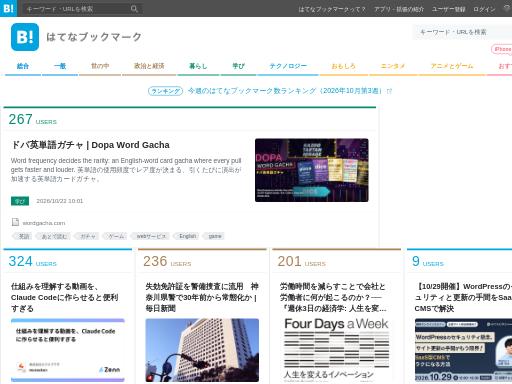Click the ログイン link
512x384 pixels.
[x=484, y=9]
